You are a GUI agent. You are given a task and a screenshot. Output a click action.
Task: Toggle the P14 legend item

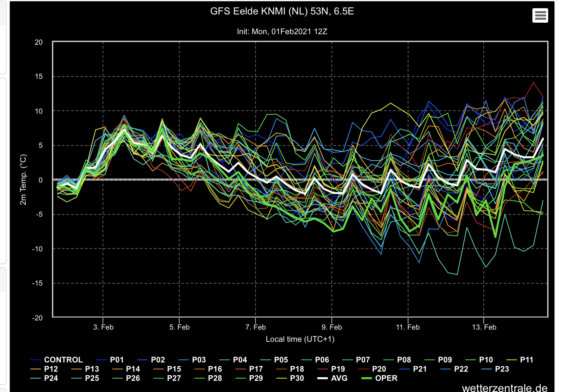(x=126, y=369)
